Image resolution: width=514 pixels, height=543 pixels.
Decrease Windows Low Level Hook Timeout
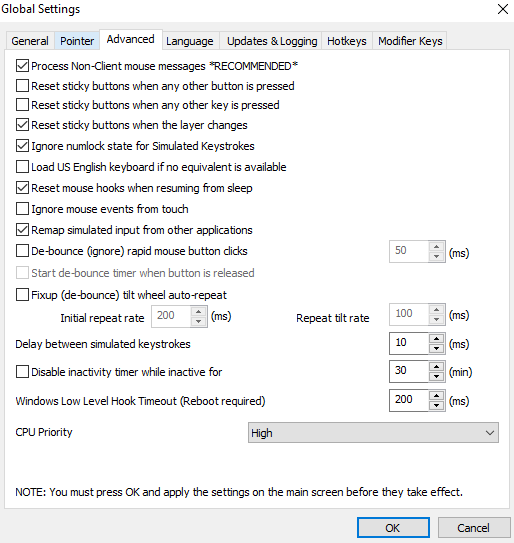436,406
